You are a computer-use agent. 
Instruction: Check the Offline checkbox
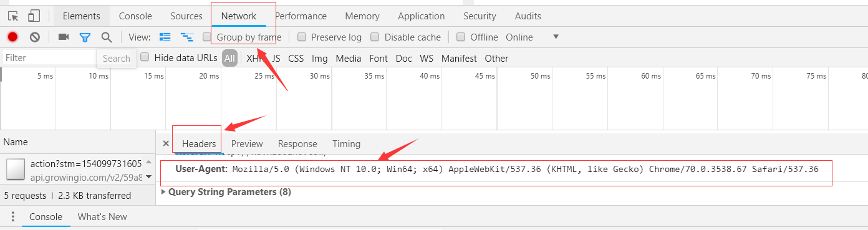coord(461,37)
